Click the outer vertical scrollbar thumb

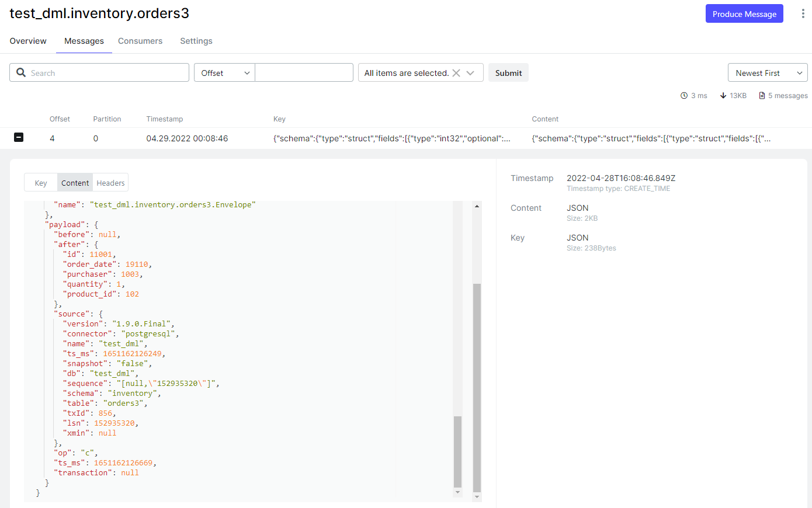477,388
